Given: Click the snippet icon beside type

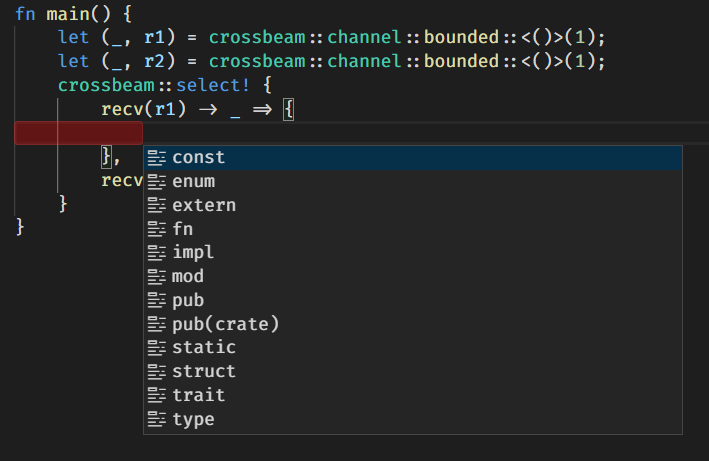Looking at the screenshot, I should click(x=157, y=420).
